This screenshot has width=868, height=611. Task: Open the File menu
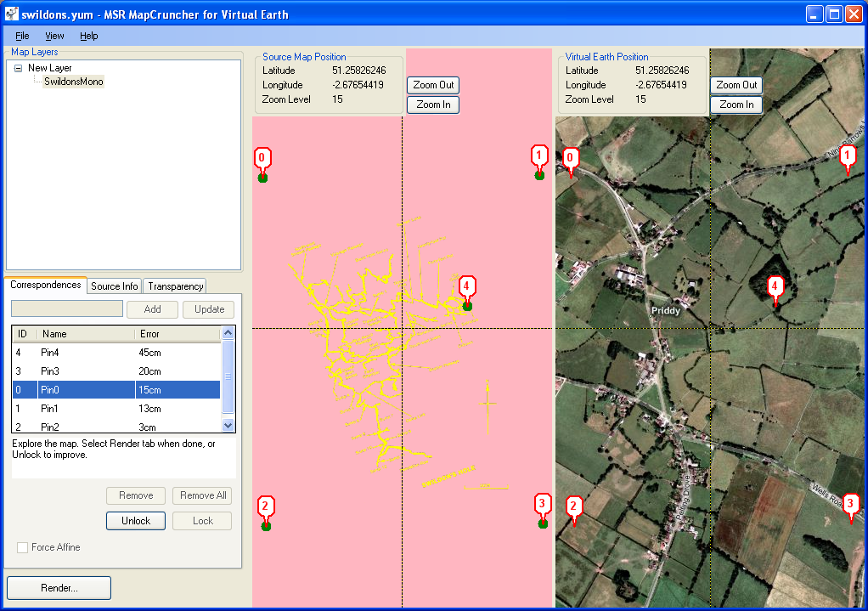coord(22,36)
